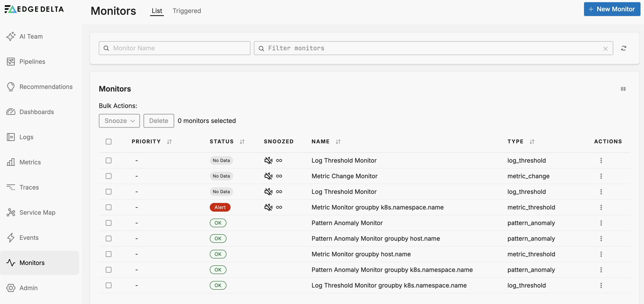Create a New Monitor

[x=611, y=9]
